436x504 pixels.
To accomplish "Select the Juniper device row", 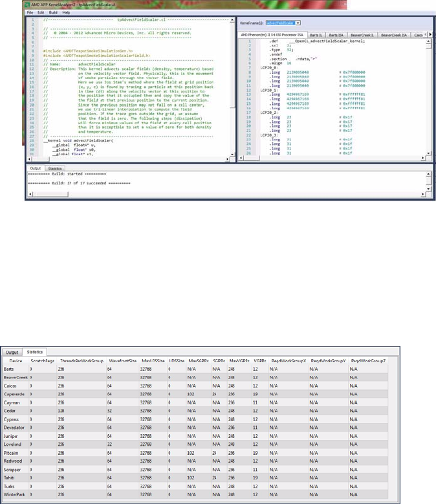I will point(195,436).
